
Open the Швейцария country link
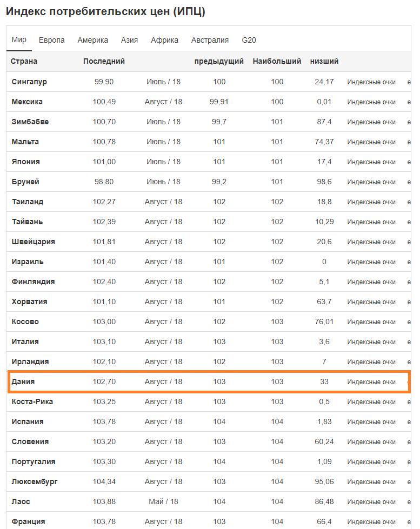[34, 242]
